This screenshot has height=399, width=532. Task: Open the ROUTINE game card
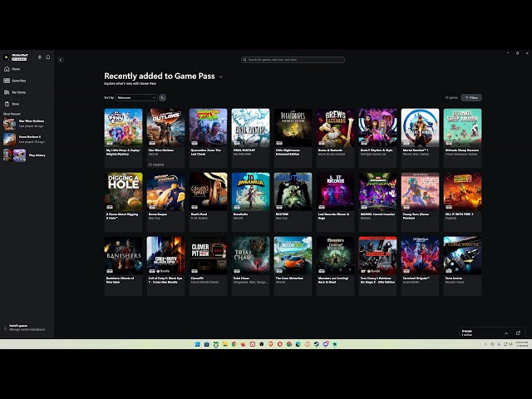293,202
